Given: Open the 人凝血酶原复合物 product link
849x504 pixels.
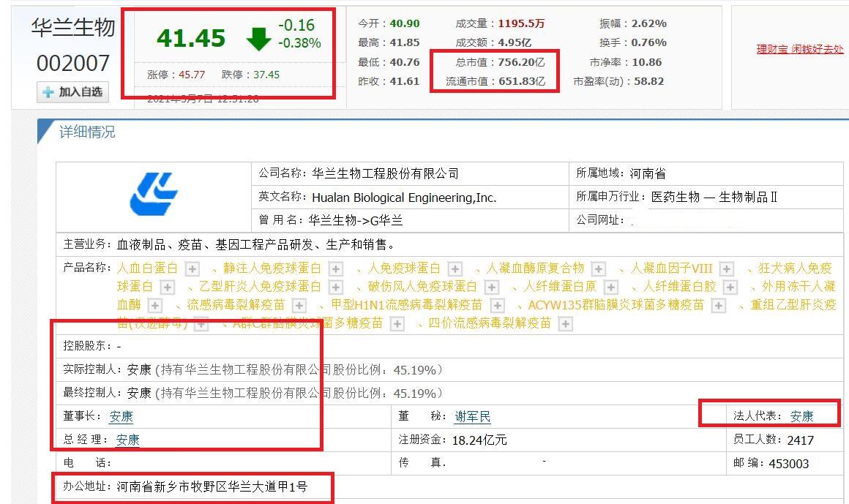Looking at the screenshot, I should [536, 268].
